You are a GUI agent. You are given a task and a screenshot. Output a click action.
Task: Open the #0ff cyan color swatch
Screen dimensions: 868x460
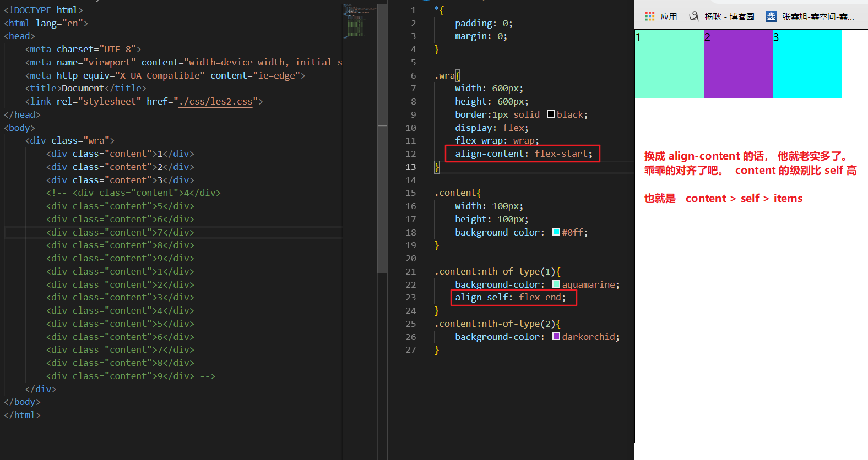tap(556, 232)
